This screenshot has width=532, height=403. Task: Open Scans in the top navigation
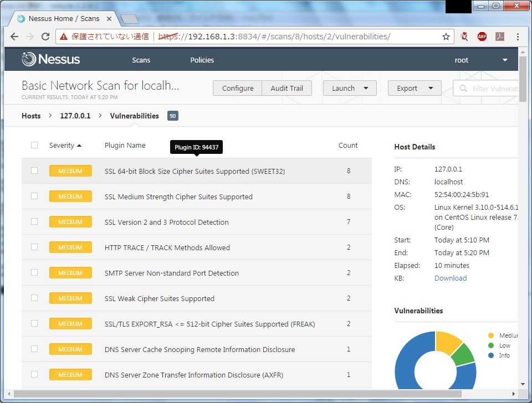click(141, 60)
